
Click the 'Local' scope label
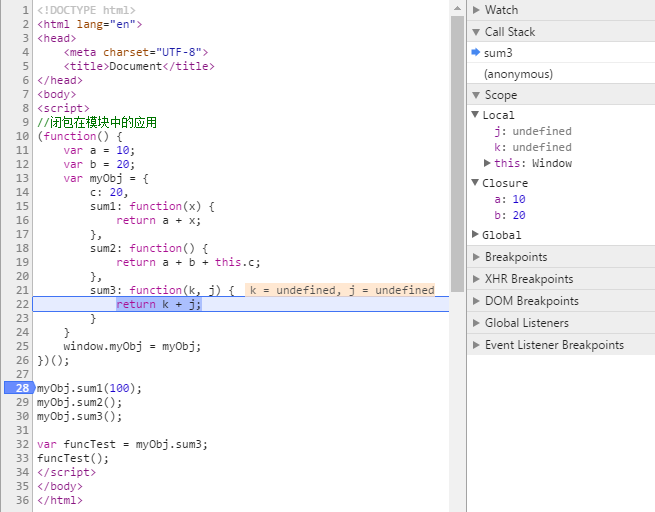[x=498, y=115]
